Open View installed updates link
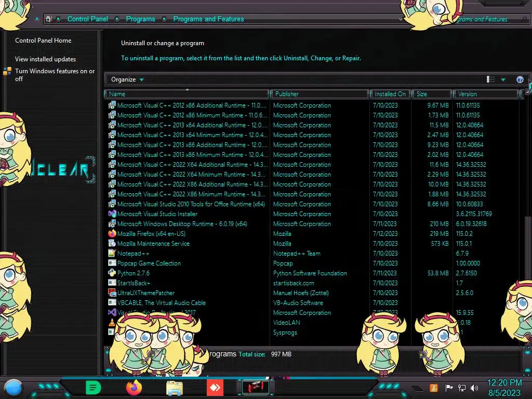 pyautogui.click(x=46, y=59)
